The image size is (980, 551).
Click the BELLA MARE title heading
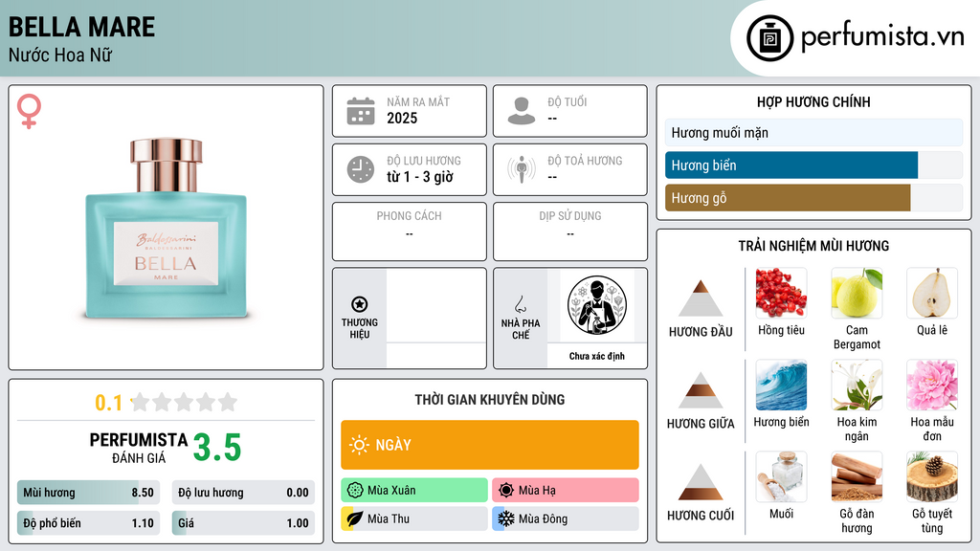click(81, 27)
